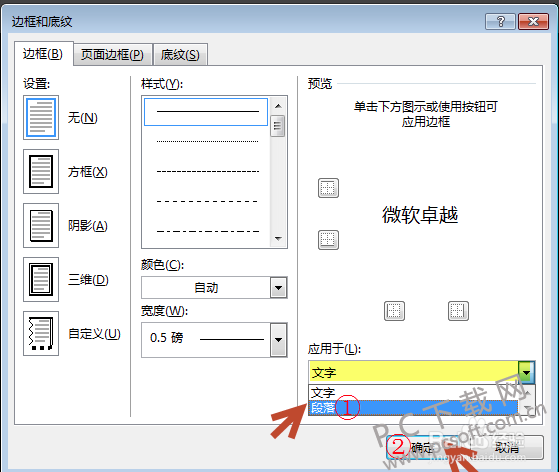The height and width of the screenshot is (472, 559).
Task: Click the 取消 cancel button
Action: pos(507,447)
